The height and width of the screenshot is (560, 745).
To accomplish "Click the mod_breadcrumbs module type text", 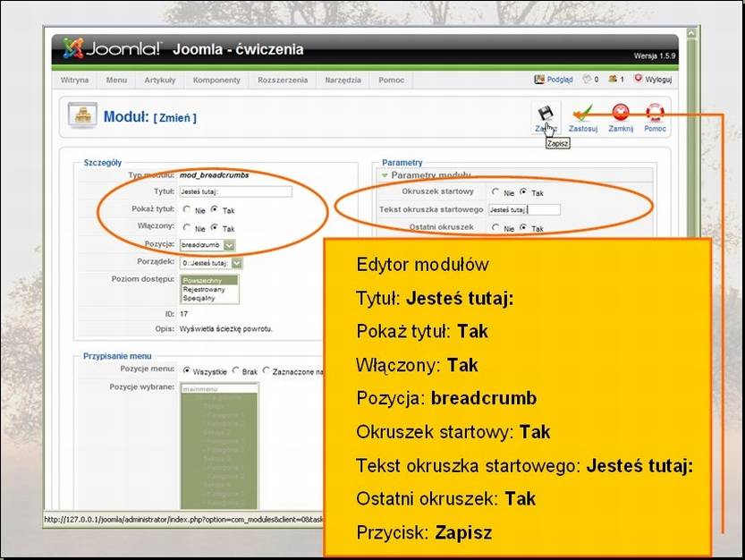I will [x=215, y=175].
